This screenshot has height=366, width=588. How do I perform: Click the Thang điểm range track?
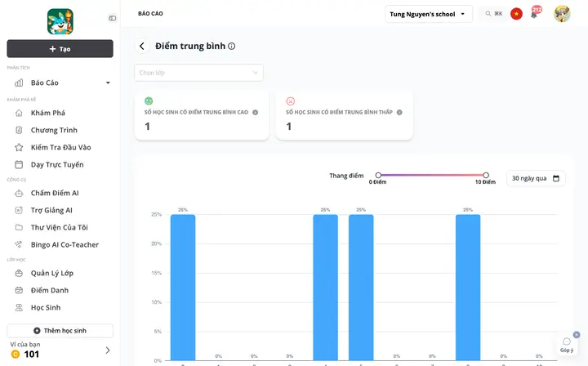[432, 175]
